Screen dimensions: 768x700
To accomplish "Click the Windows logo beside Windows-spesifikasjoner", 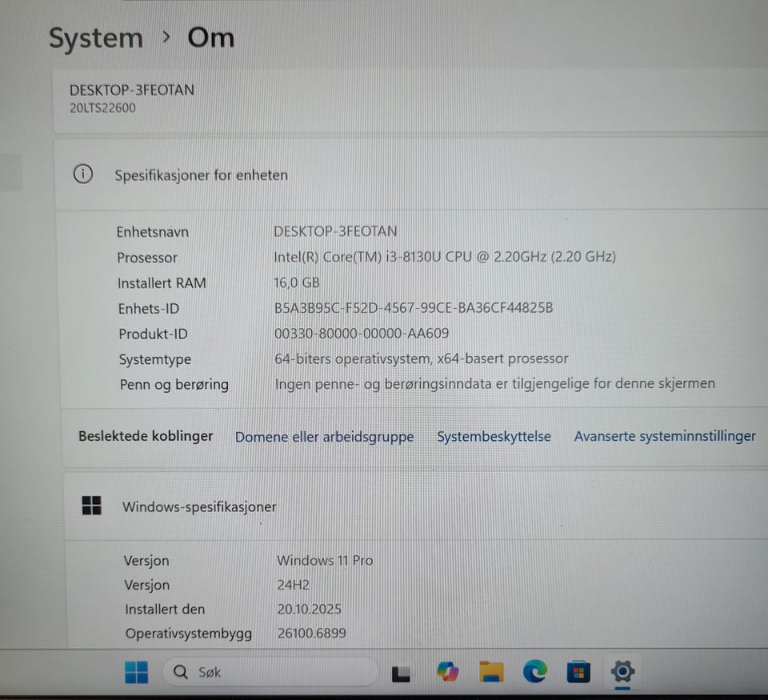I will [x=91, y=506].
